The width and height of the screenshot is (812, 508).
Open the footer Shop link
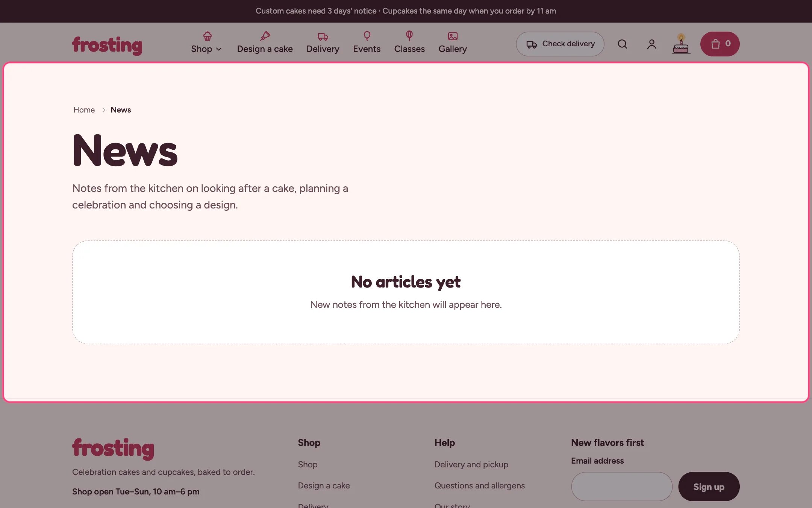point(308,464)
